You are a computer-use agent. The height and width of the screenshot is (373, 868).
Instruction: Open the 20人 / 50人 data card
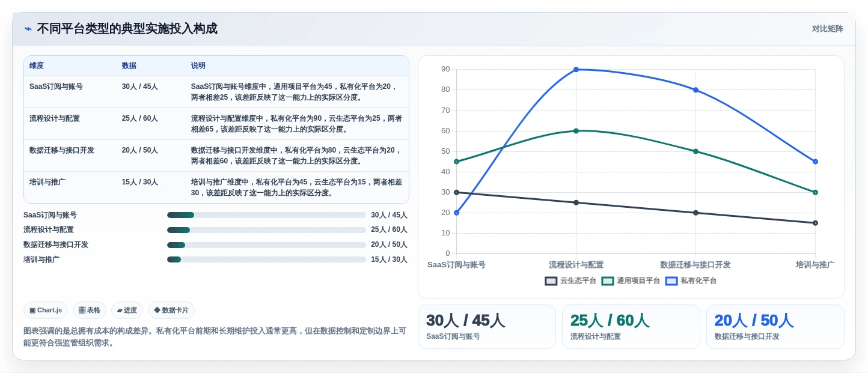[775, 327]
